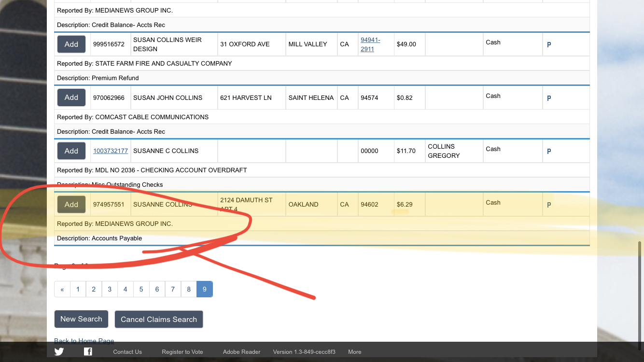Go to results page 7

point(173,289)
